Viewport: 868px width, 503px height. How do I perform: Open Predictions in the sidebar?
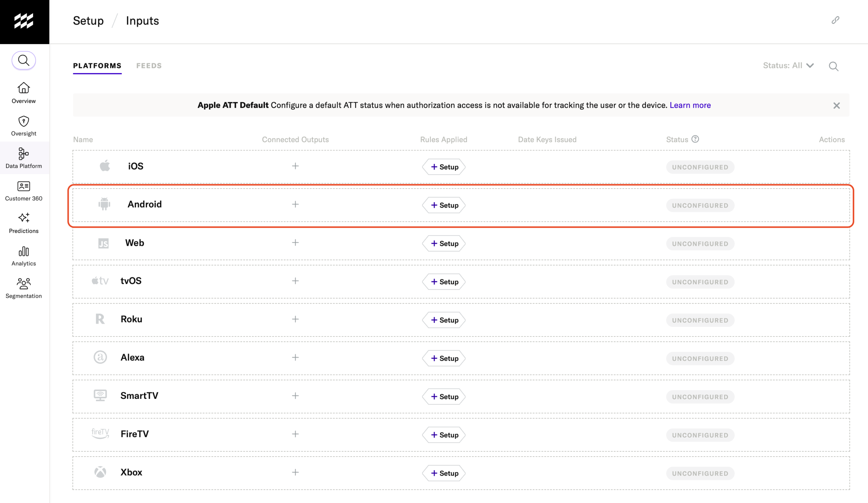(24, 223)
